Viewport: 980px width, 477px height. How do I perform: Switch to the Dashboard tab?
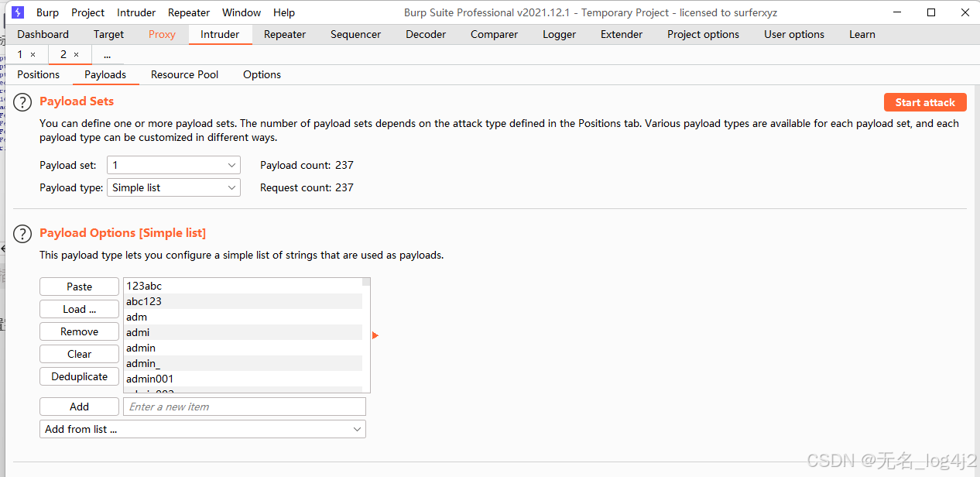(x=43, y=34)
